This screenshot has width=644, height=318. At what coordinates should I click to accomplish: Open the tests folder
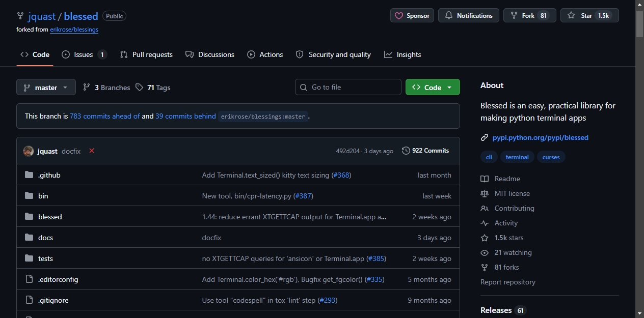point(45,258)
